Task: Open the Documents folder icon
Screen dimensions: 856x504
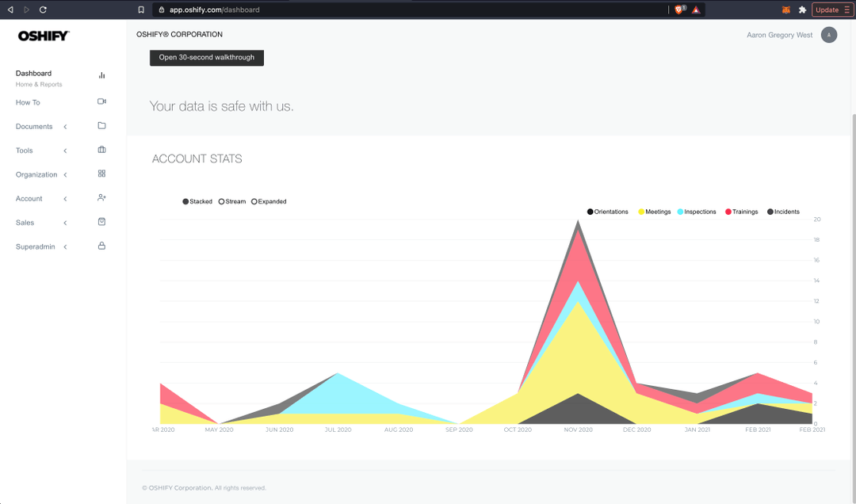Action: pyautogui.click(x=101, y=125)
